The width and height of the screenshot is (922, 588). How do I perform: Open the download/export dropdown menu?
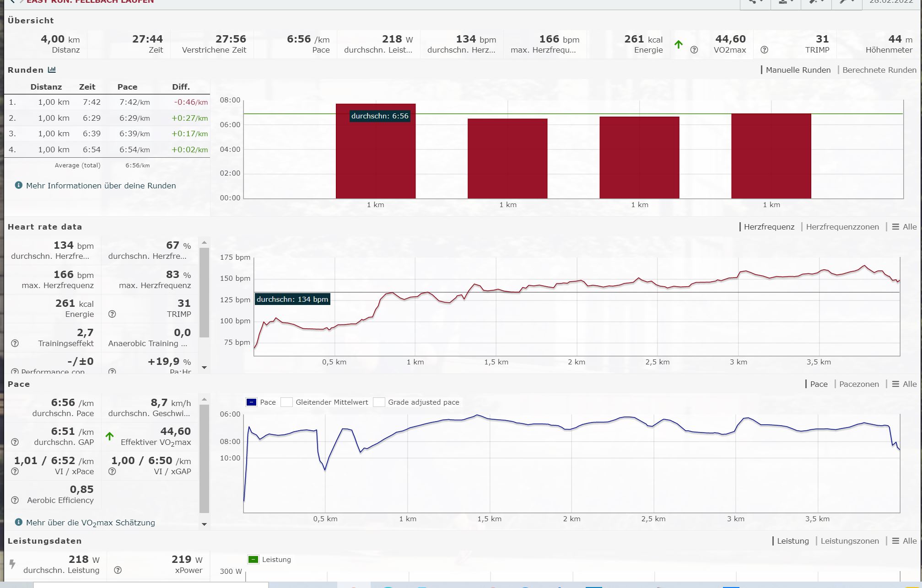[785, 2]
